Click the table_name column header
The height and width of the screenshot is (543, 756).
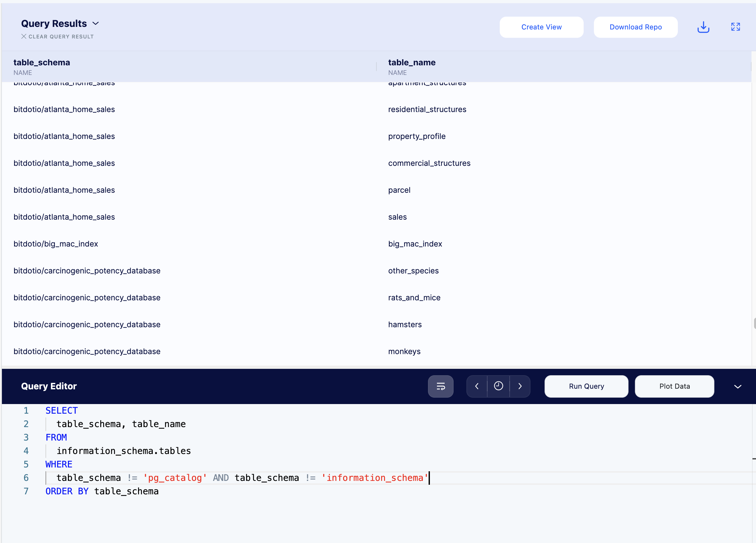point(412,63)
